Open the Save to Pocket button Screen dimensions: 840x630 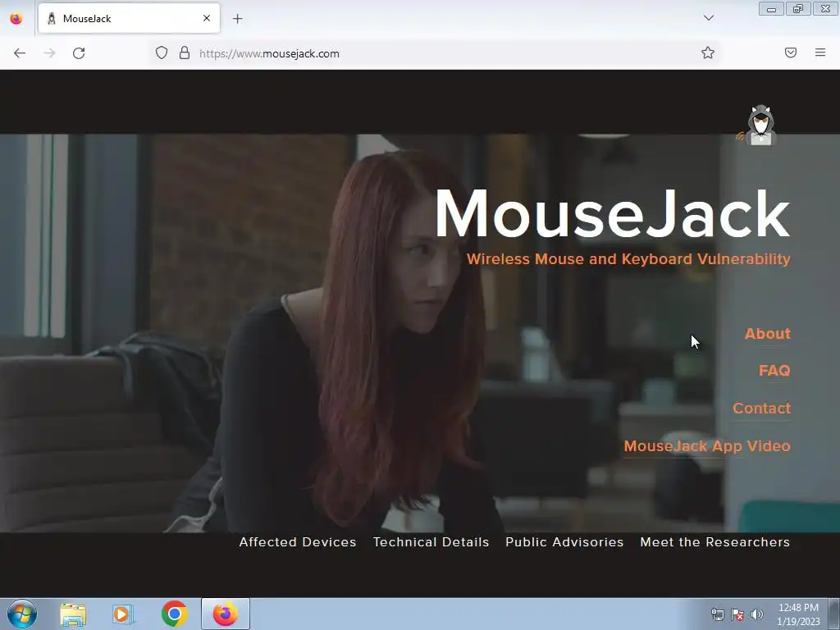coord(791,52)
